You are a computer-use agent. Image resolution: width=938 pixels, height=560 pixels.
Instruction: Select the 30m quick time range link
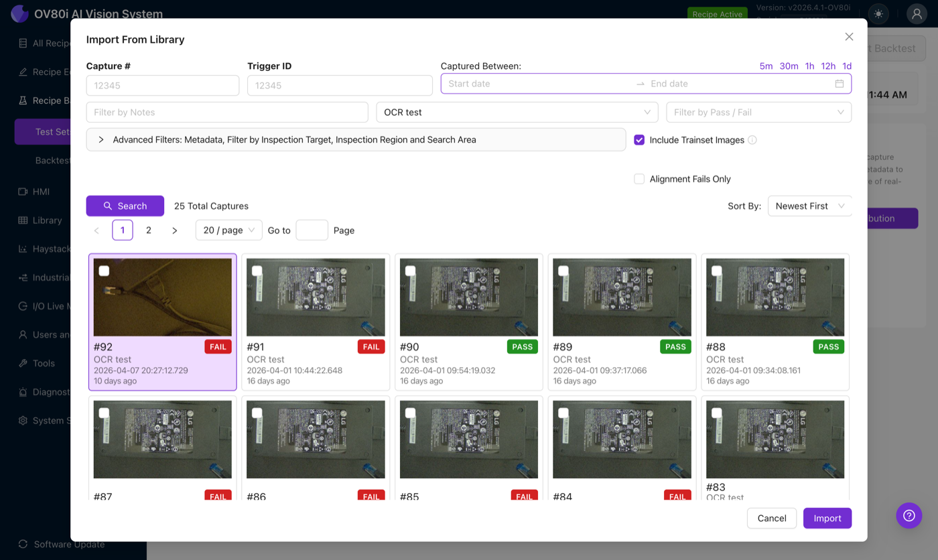tap(789, 66)
